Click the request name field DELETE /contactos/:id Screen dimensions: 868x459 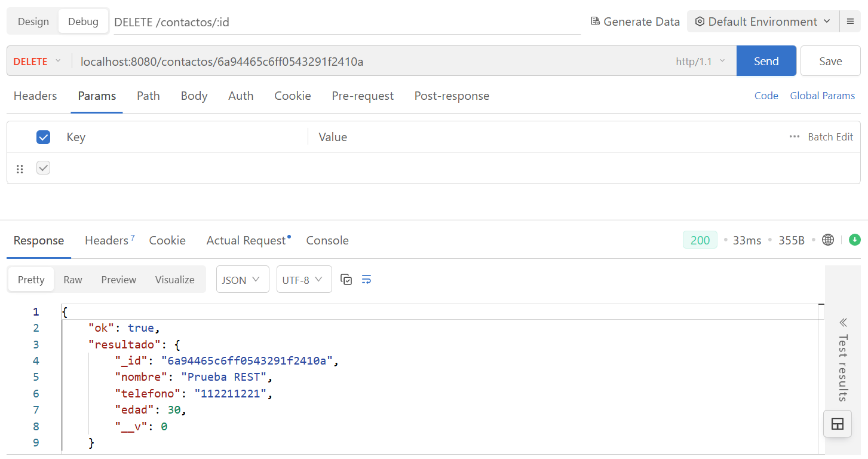[347, 22]
